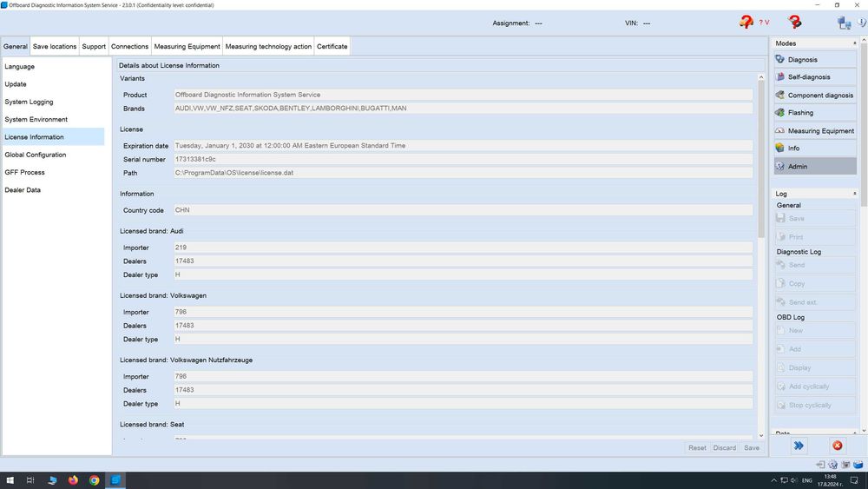Select License Information entry

[53, 136]
